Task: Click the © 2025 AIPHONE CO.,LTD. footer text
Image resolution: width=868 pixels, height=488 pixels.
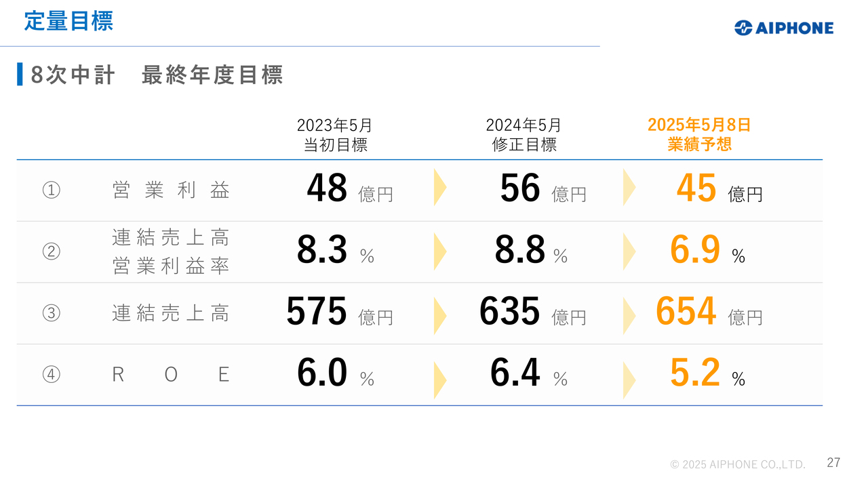Action: pos(738,464)
